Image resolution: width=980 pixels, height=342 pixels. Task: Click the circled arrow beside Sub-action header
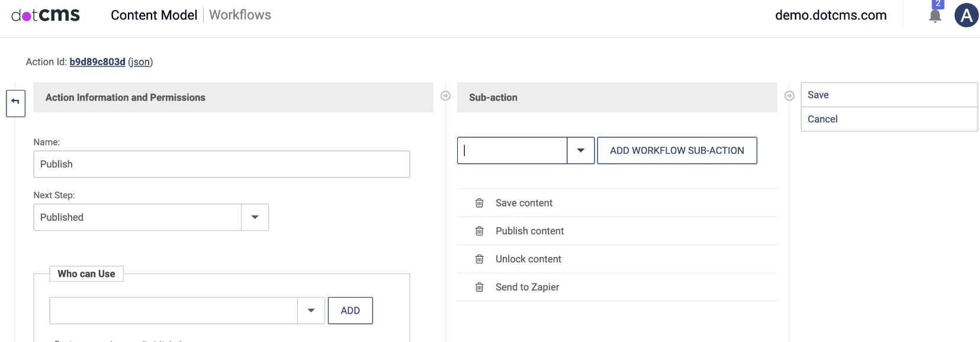coord(789,96)
